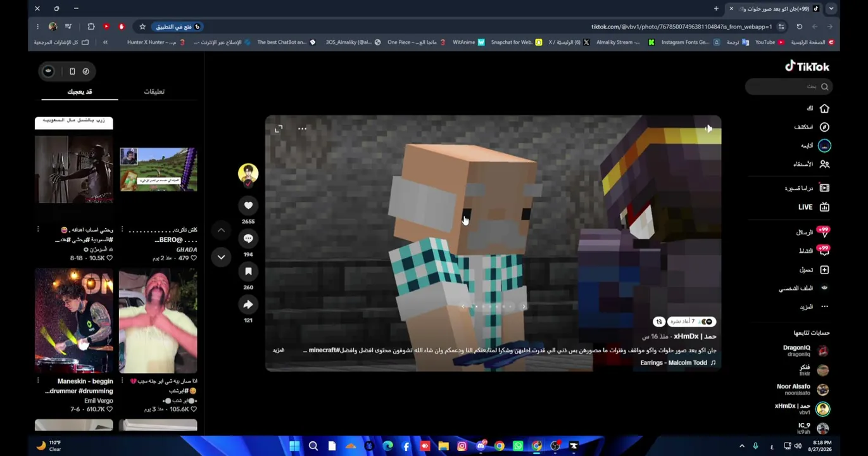Viewport: 868px width, 456px height.
Task: Open the Chrome extensions puzzle icon
Action: [x=91, y=27]
